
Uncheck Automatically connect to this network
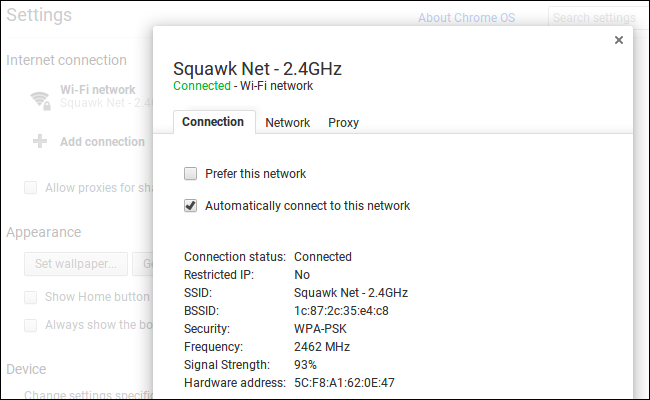tap(190, 206)
